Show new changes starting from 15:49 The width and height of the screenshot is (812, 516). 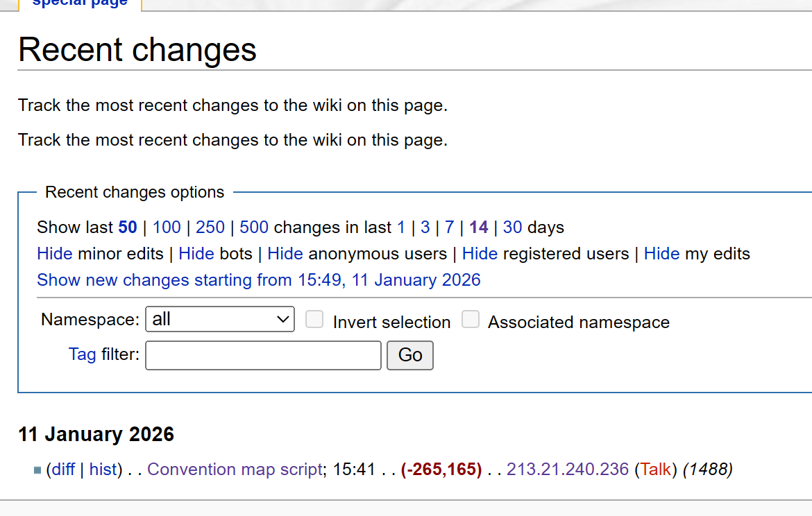pyautogui.click(x=259, y=280)
